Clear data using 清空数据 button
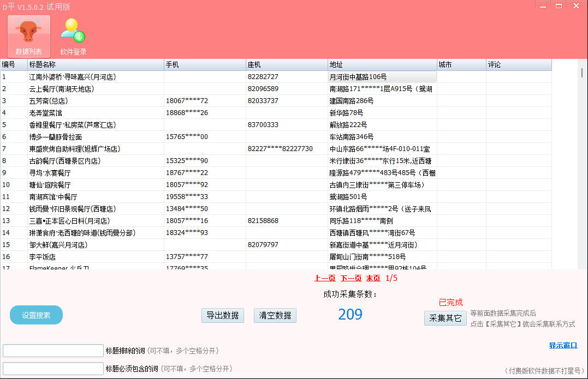588x379 pixels. coord(275,315)
